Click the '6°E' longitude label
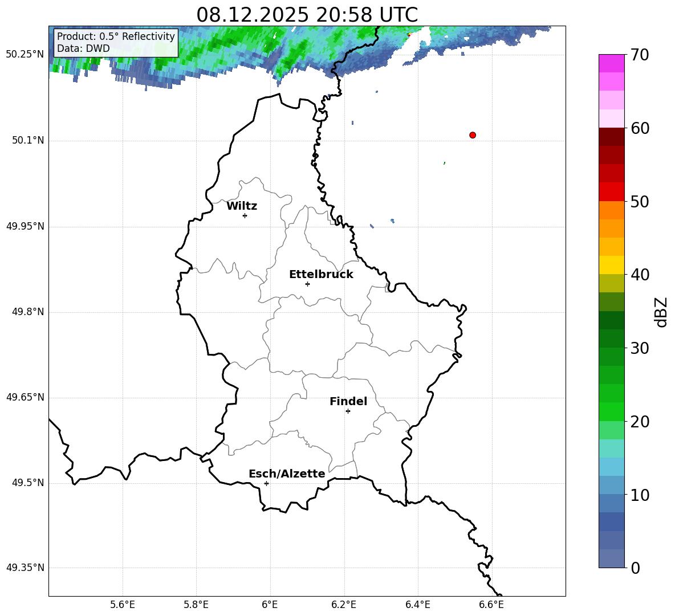 (x=270, y=605)
